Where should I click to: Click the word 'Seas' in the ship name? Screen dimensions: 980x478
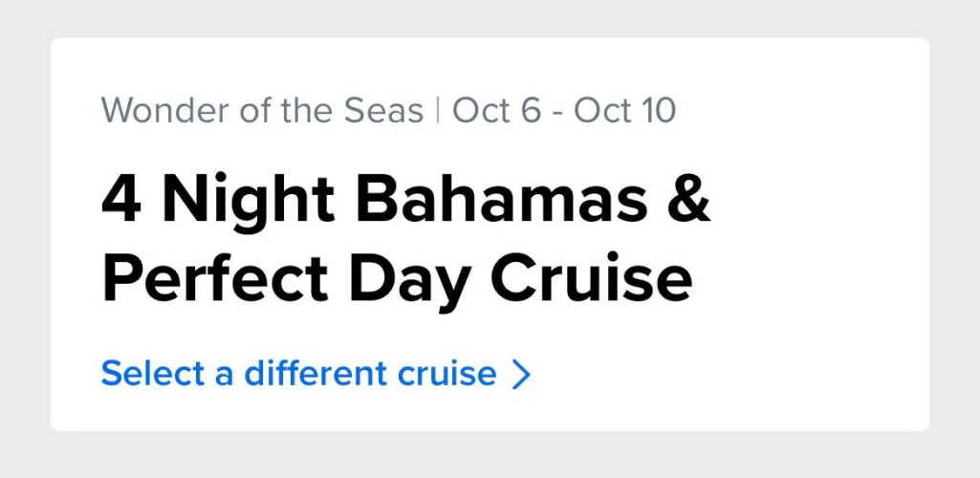click(382, 111)
